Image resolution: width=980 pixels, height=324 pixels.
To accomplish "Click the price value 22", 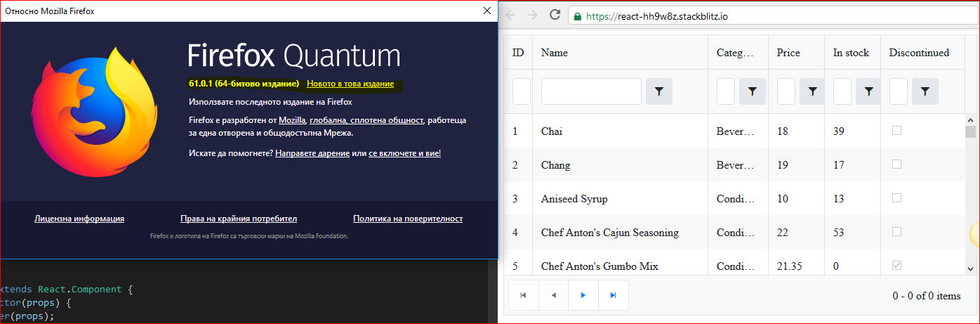I will click(783, 232).
